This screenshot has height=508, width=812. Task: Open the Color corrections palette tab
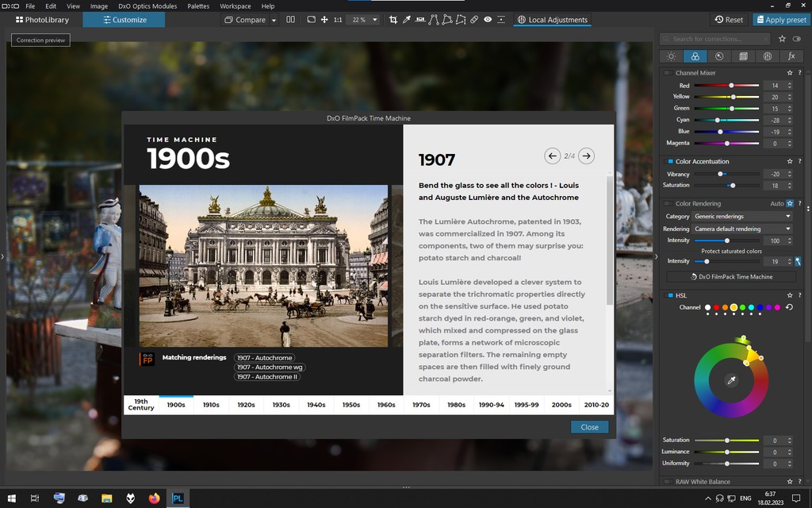(x=695, y=56)
